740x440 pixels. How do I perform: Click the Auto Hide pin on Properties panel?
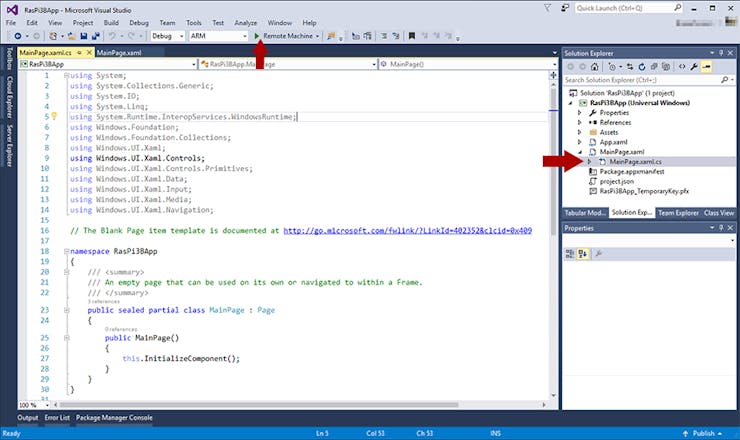(x=721, y=228)
